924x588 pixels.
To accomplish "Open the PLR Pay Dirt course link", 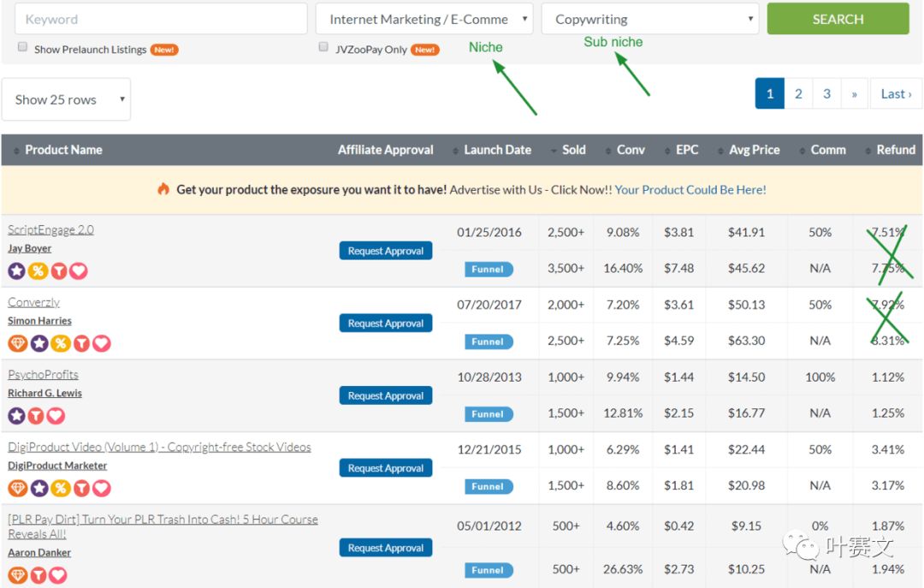I will 163,526.
